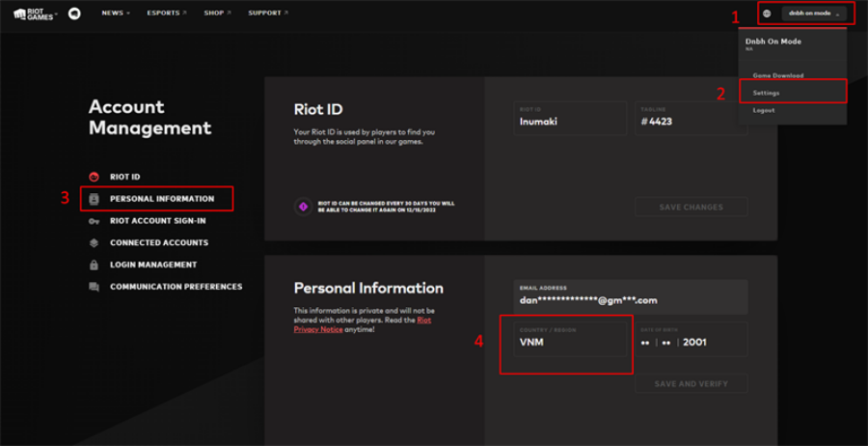Open the Support menu link

(x=268, y=13)
